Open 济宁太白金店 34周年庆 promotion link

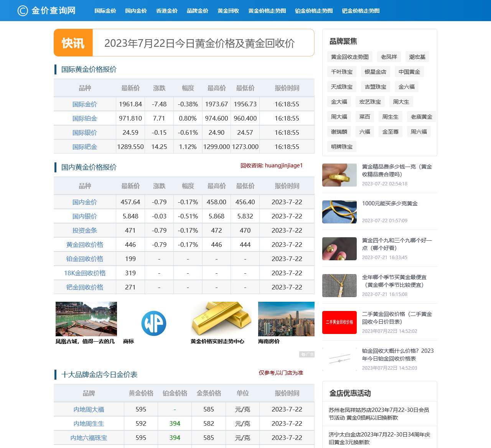[x=379, y=438]
